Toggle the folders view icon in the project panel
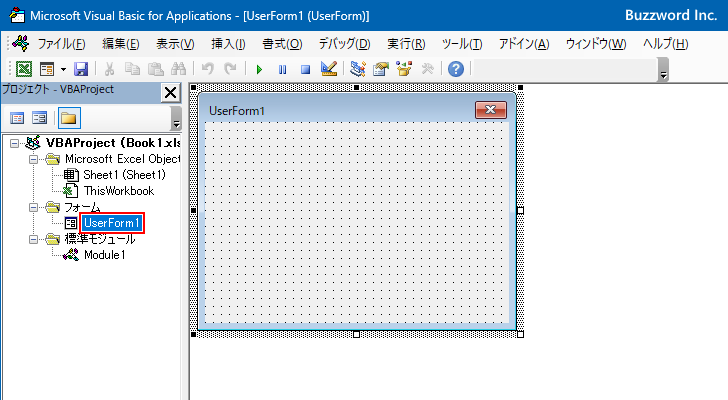The image size is (728, 400). pos(69,118)
